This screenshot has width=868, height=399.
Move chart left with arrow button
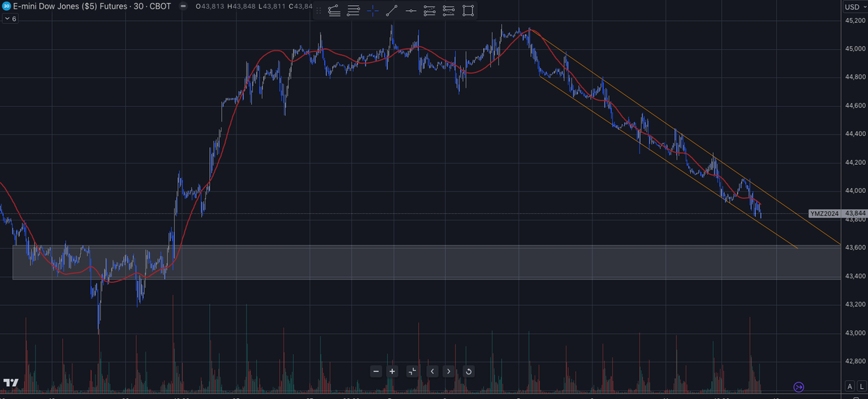click(x=432, y=372)
